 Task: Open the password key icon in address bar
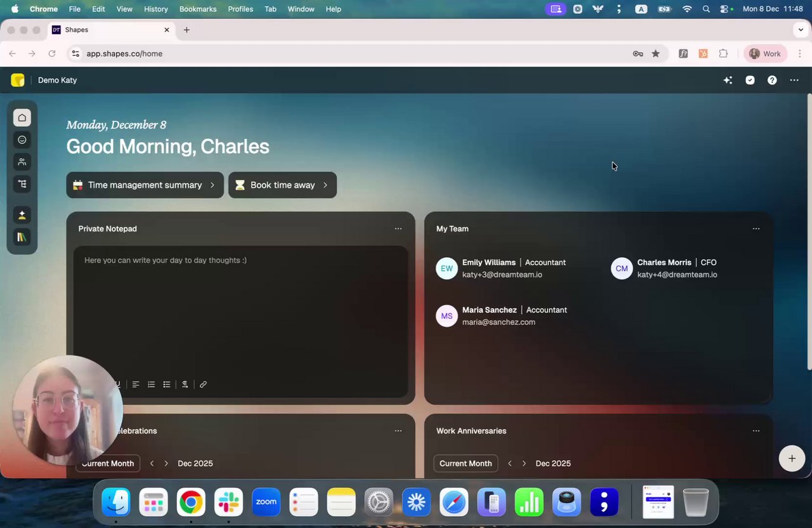(638, 54)
